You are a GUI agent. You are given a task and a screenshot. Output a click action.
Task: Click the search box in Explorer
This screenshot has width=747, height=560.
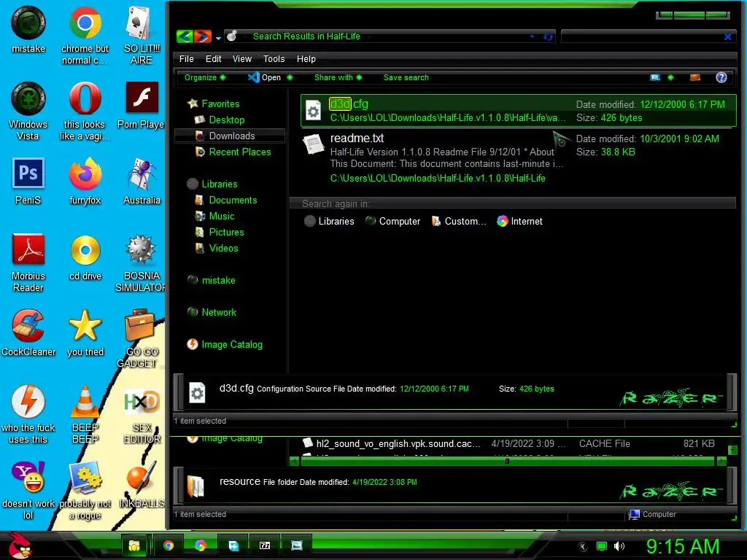point(642,36)
